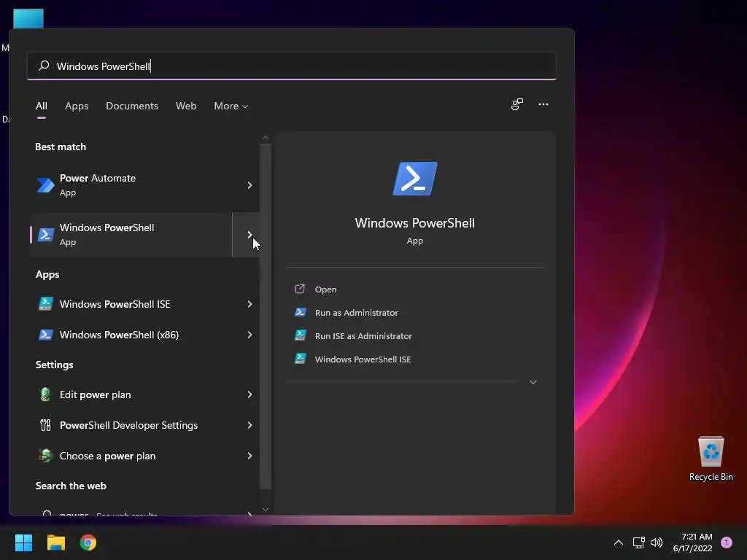Open the More filter dropdown
This screenshot has height=560, width=747.
tap(231, 106)
